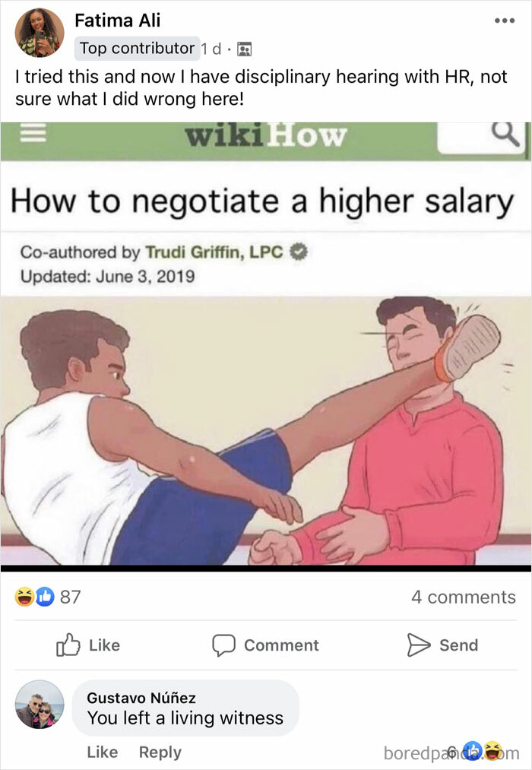
Task: Click Fatima Ali's profile picture
Action: pyautogui.click(x=40, y=33)
